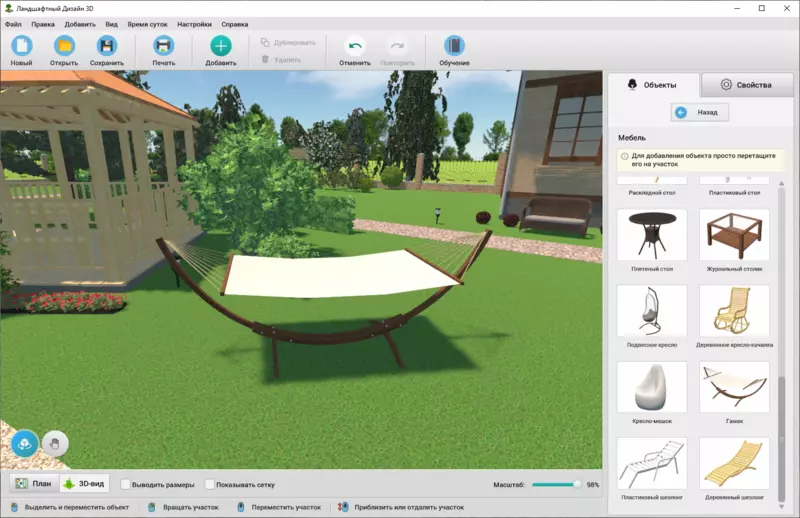This screenshot has width=800, height=518.
Task: Open the Время суток menu
Action: tap(147, 24)
